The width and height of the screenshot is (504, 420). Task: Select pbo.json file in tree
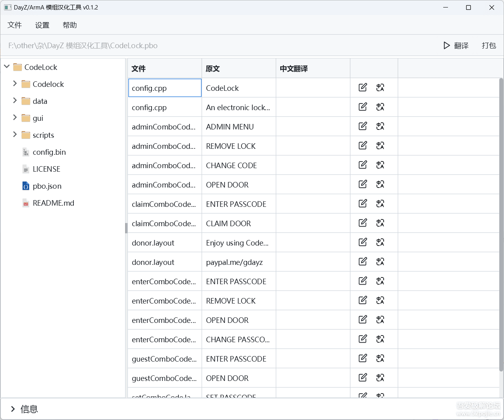coord(47,186)
